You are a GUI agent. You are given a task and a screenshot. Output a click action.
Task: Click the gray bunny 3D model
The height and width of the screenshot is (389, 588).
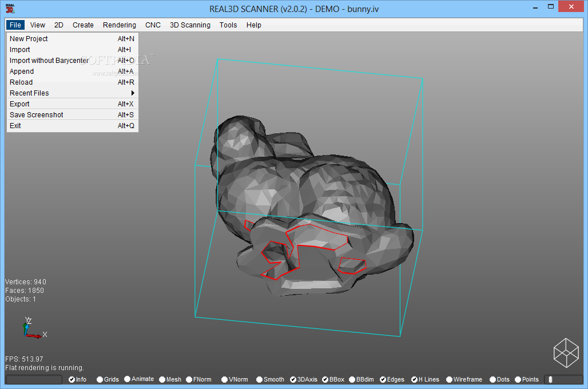click(311, 207)
